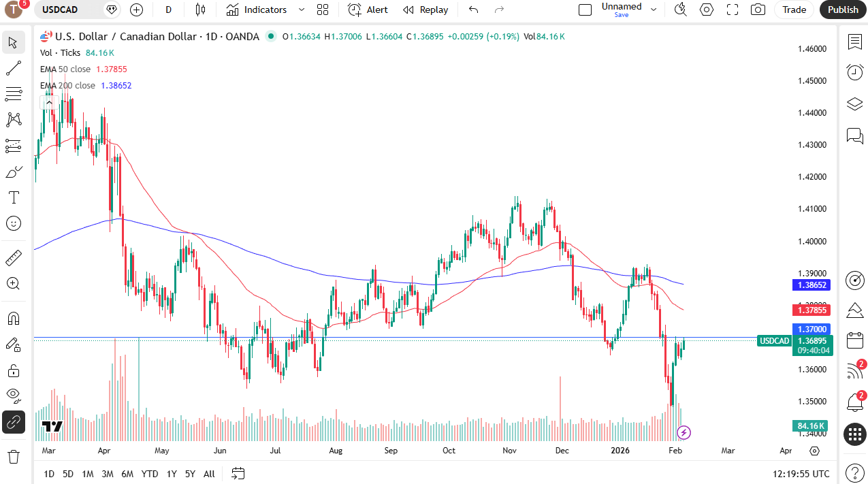This screenshot has height=484, width=868.
Task: Open the ideas target icon
Action: [855, 280]
